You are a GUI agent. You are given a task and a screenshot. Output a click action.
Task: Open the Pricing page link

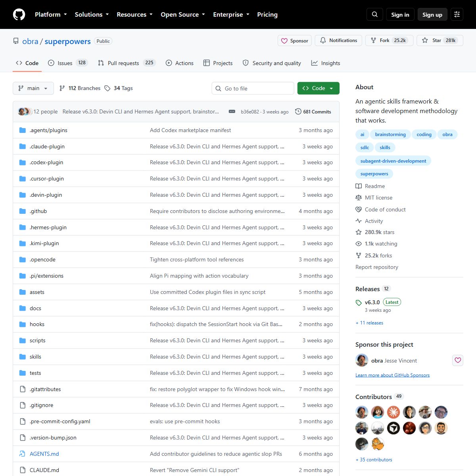[x=267, y=14]
